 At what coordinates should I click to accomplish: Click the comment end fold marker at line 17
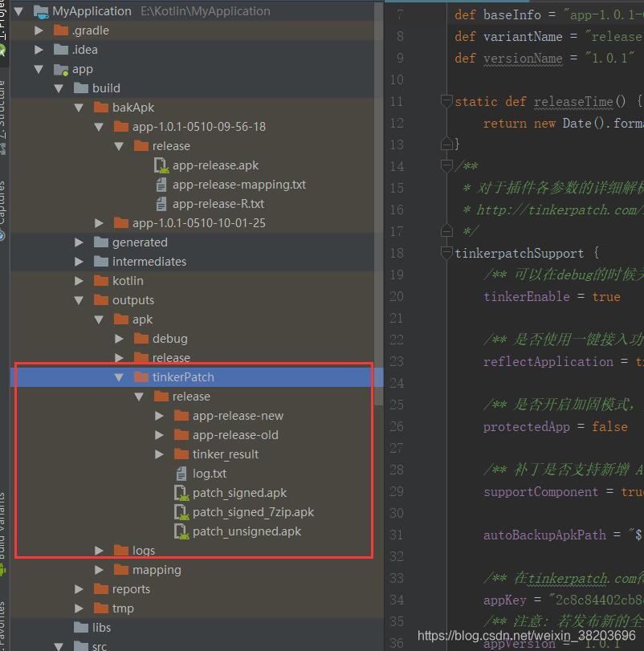(x=446, y=231)
